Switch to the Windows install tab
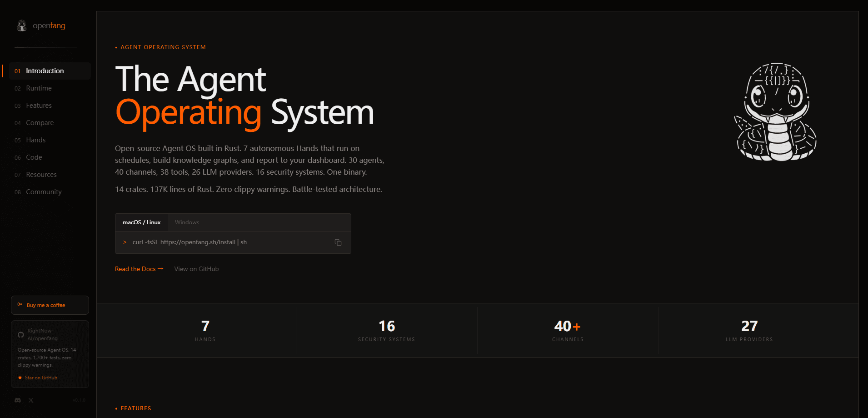This screenshot has width=868, height=418. point(187,222)
